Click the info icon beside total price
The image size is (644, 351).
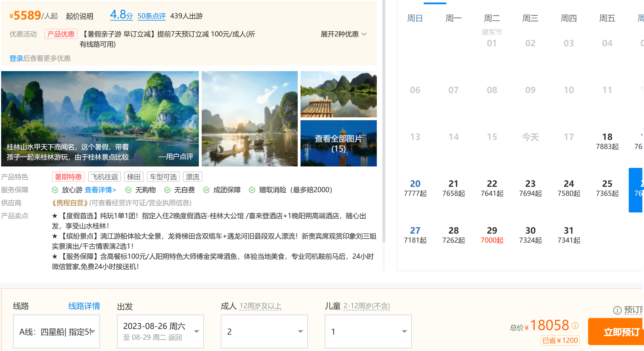tap(575, 326)
